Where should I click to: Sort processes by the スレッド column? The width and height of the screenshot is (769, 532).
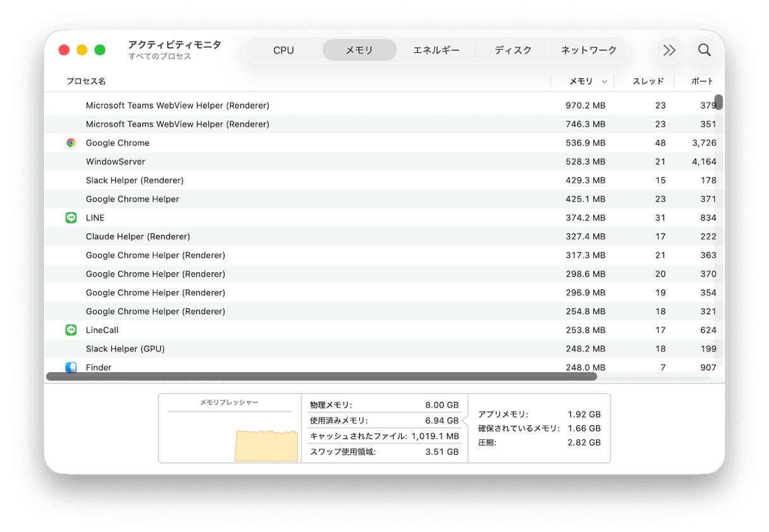click(648, 81)
